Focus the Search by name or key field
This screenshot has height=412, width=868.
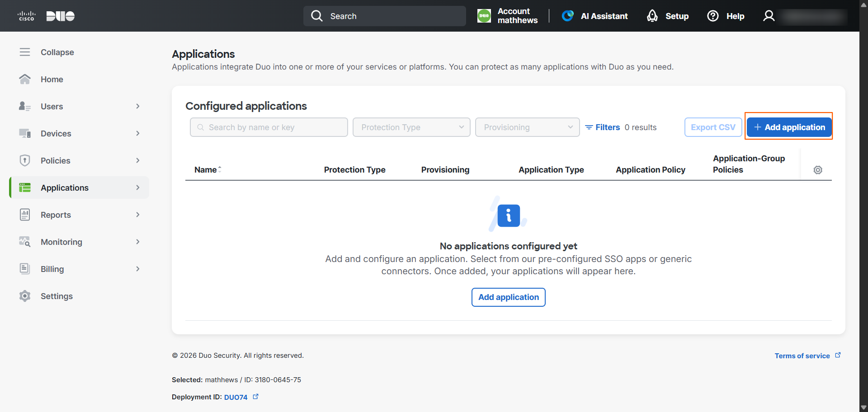coord(269,127)
